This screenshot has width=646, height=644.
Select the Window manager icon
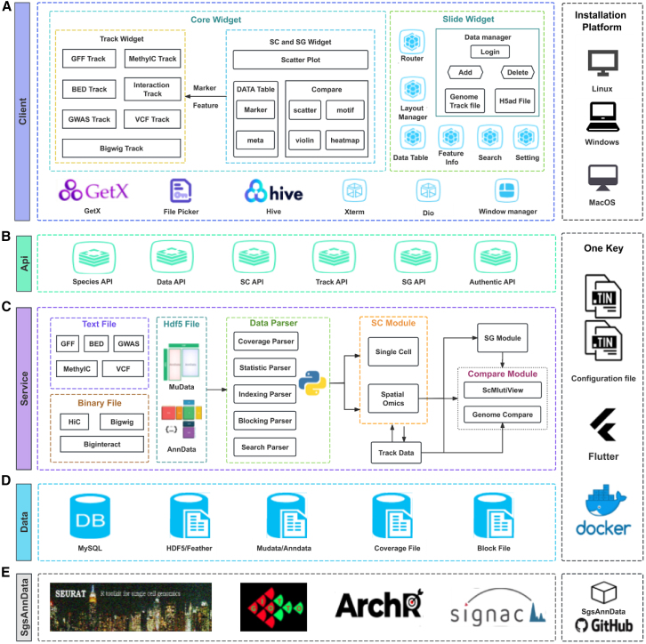(506, 190)
